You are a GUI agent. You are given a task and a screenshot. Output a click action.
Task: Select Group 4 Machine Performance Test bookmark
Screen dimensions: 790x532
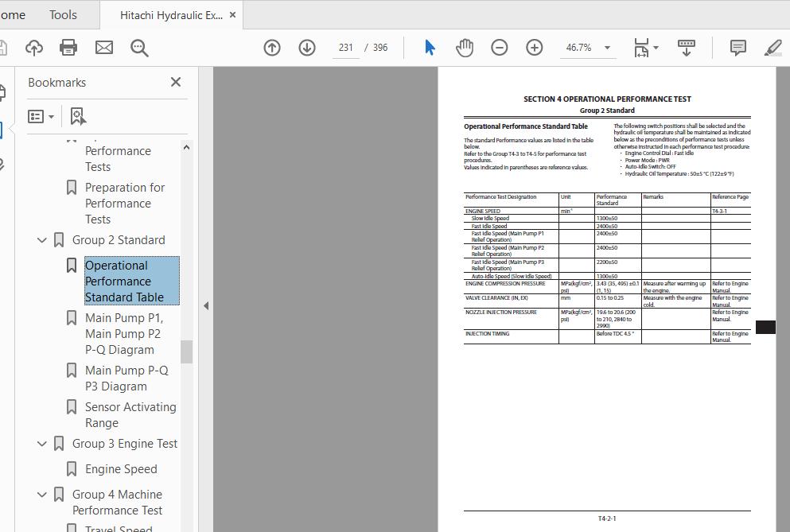117,503
